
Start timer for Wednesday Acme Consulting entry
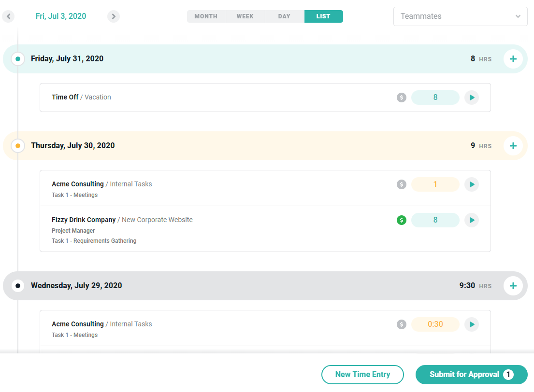click(472, 324)
